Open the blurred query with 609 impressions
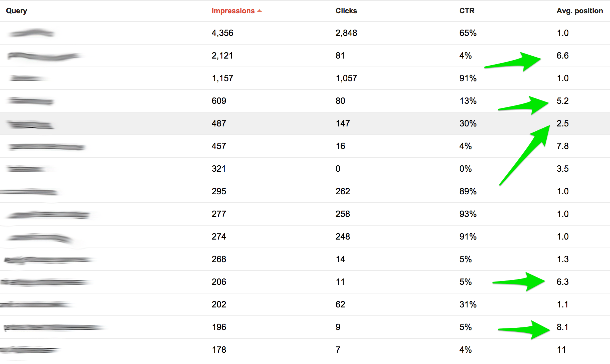This screenshot has height=364, width=610. 31,101
